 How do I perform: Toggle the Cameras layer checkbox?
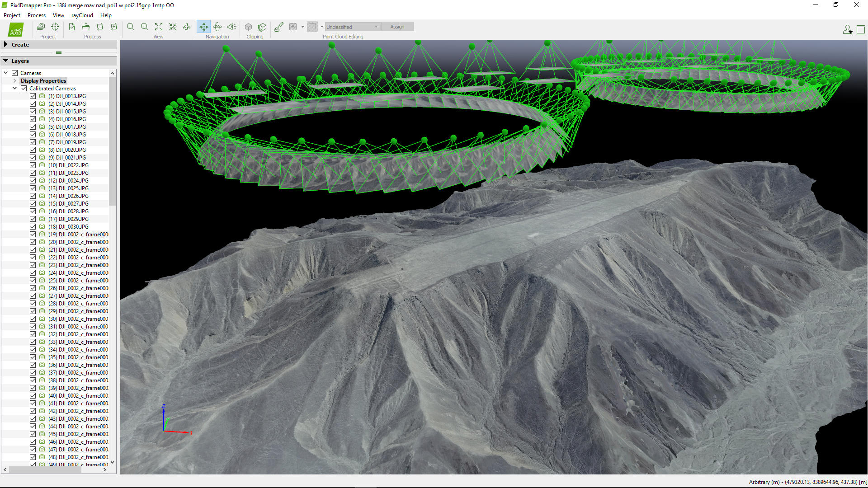pos(15,73)
